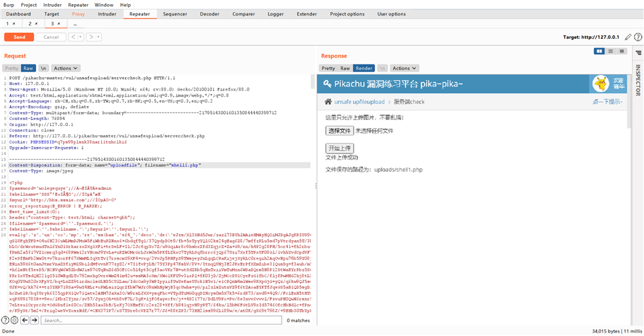The height and width of the screenshot is (336, 644).
Task: Go to previous search match arrow
Action: coord(25,320)
